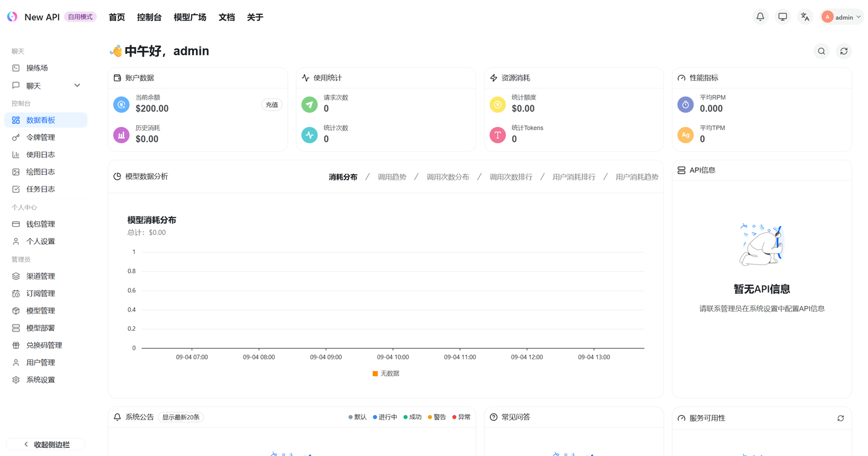
Task: Click the 显示最新20条 tag
Action: pos(181,418)
